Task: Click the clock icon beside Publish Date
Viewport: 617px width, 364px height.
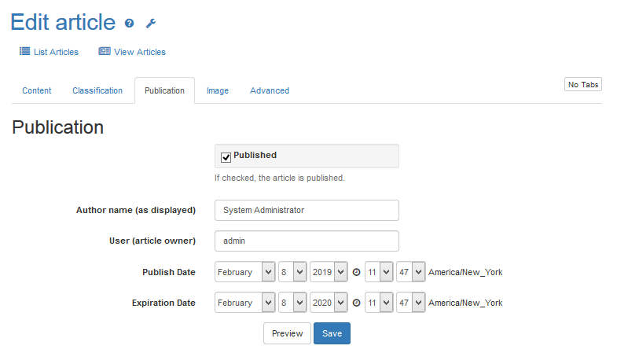Action: click(356, 273)
